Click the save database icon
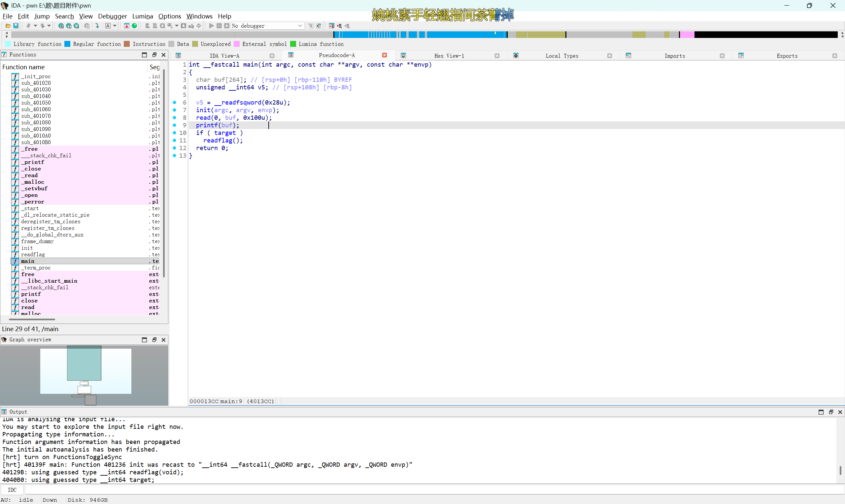The width and height of the screenshot is (845, 504). point(16,26)
